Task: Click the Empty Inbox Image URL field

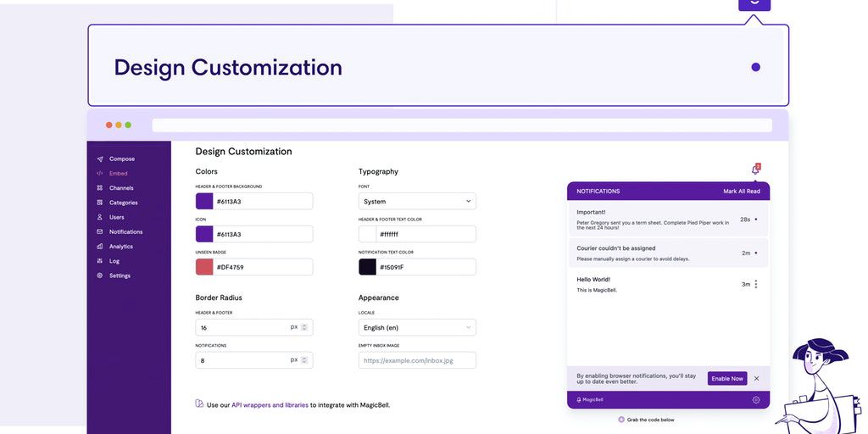Action: pos(417,360)
